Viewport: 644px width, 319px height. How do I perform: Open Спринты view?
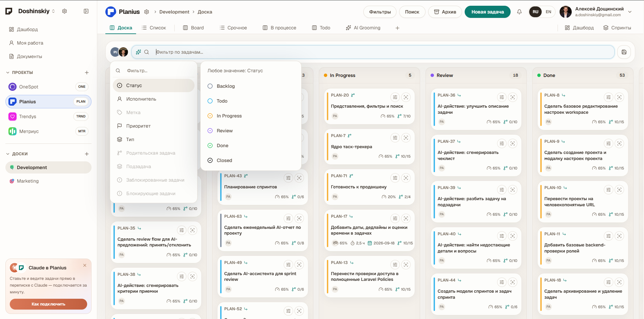coord(617,28)
